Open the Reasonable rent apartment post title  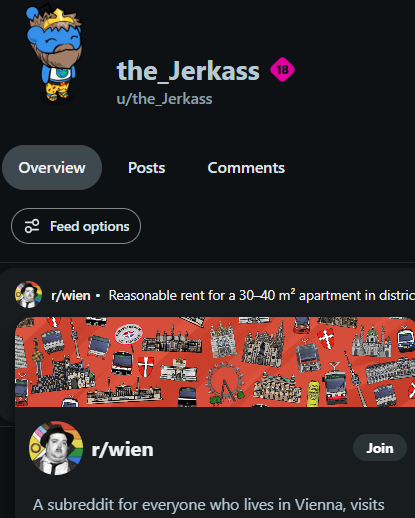(x=262, y=295)
